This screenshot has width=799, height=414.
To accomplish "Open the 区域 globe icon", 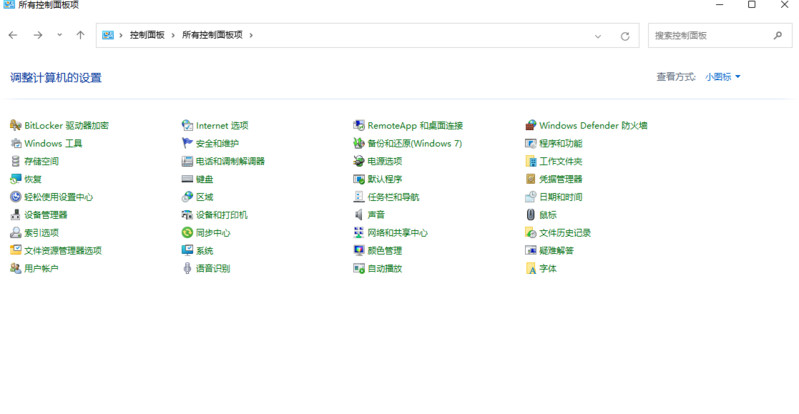I will coord(187,197).
